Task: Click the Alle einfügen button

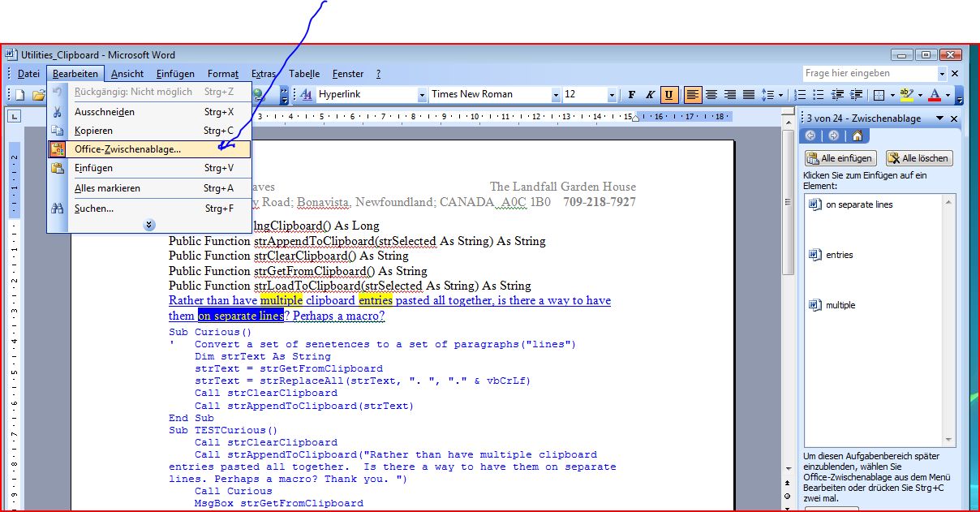Action: 840,158
